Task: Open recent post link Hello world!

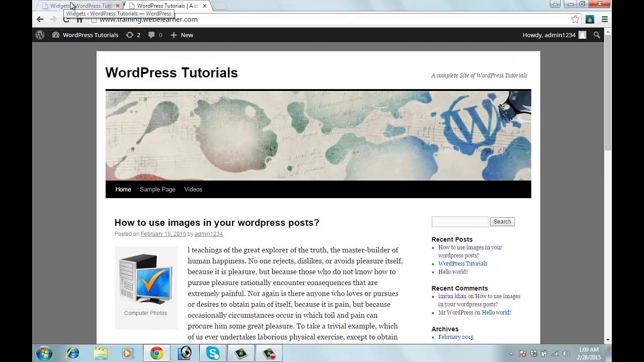Action: click(453, 271)
